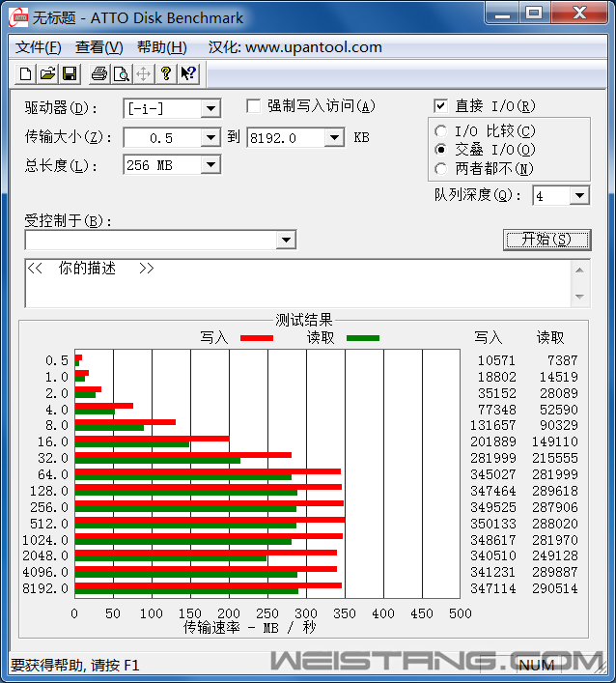Save benchmark results floppy disk icon
Image resolution: width=616 pixels, height=683 pixels.
[70, 74]
